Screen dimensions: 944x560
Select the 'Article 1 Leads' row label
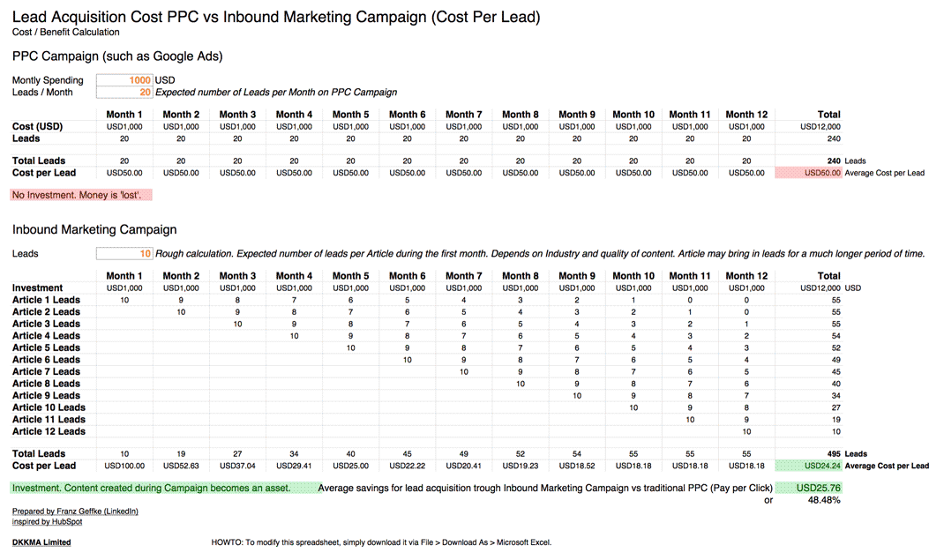tap(46, 300)
